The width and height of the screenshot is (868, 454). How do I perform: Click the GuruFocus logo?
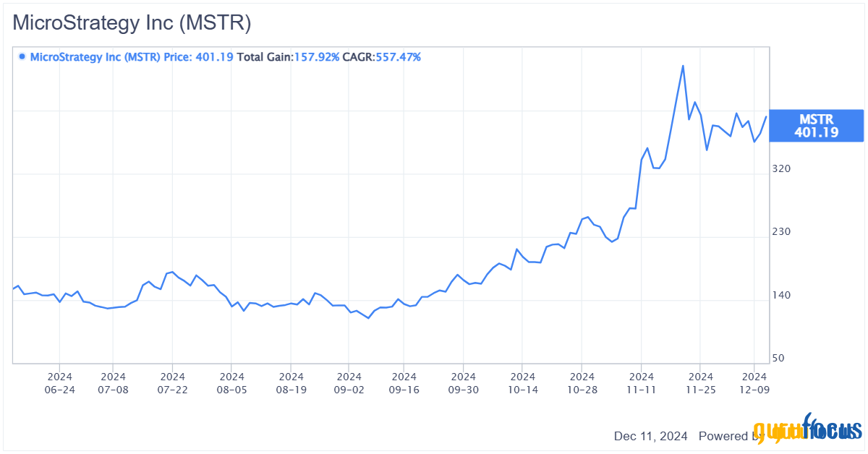click(807, 430)
